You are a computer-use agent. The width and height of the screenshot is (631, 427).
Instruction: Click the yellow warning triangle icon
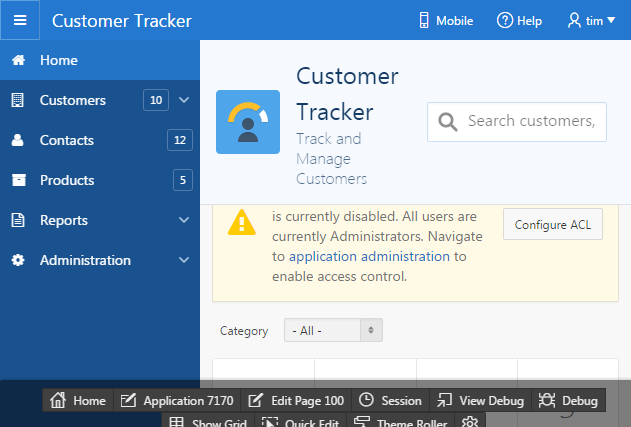coord(241,222)
